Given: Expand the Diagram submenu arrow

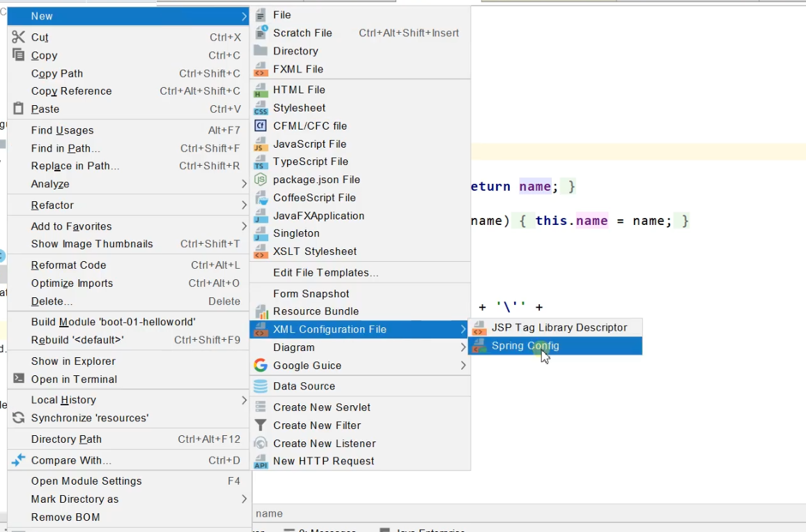Looking at the screenshot, I should click(463, 347).
